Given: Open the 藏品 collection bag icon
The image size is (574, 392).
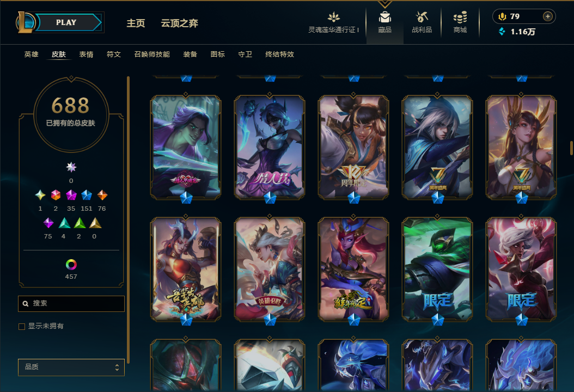Looking at the screenshot, I should point(384,17).
